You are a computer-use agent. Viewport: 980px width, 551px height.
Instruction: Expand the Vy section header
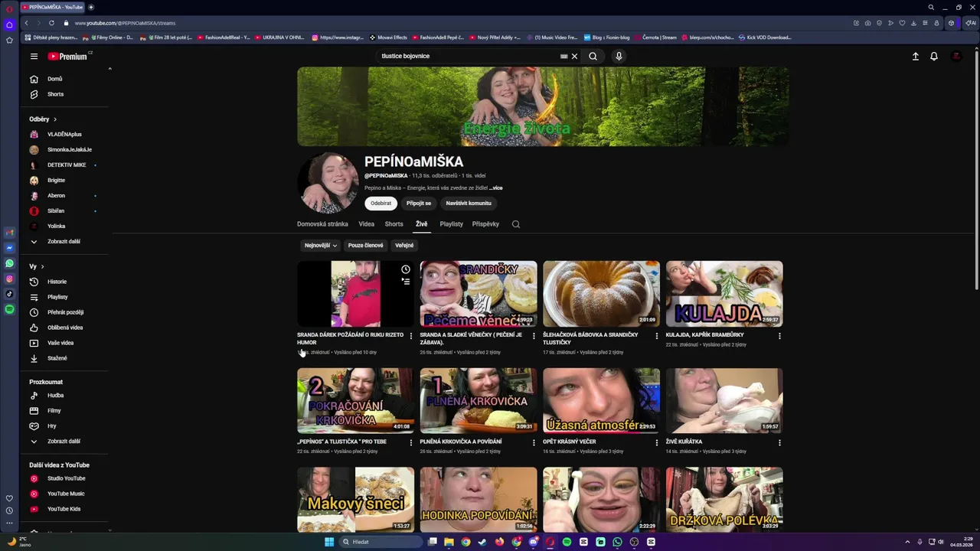(x=37, y=266)
